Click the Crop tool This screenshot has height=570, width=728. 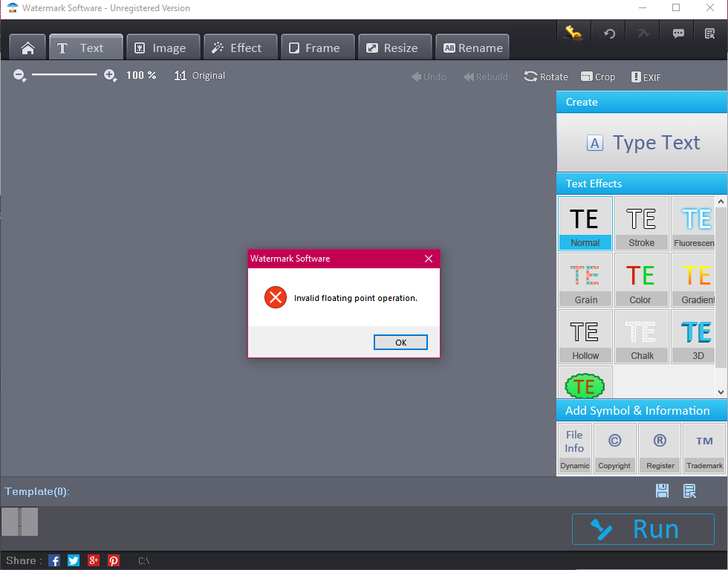point(598,77)
